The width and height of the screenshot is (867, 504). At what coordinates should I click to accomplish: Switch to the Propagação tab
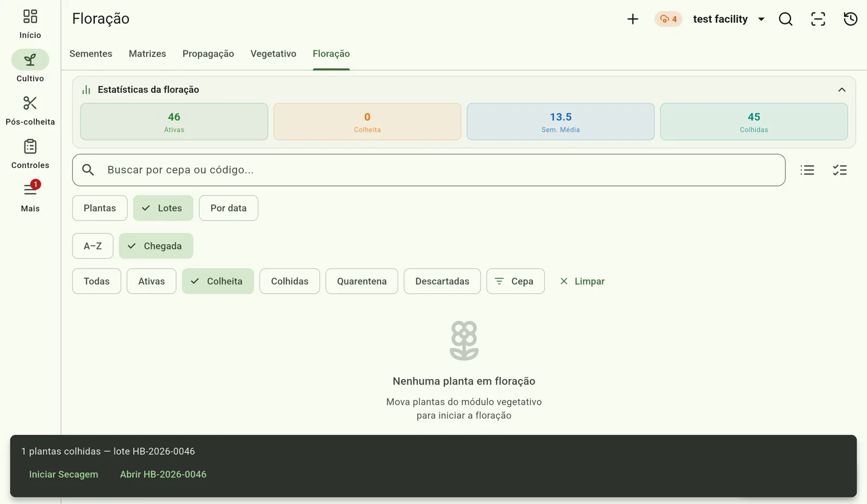tap(208, 54)
